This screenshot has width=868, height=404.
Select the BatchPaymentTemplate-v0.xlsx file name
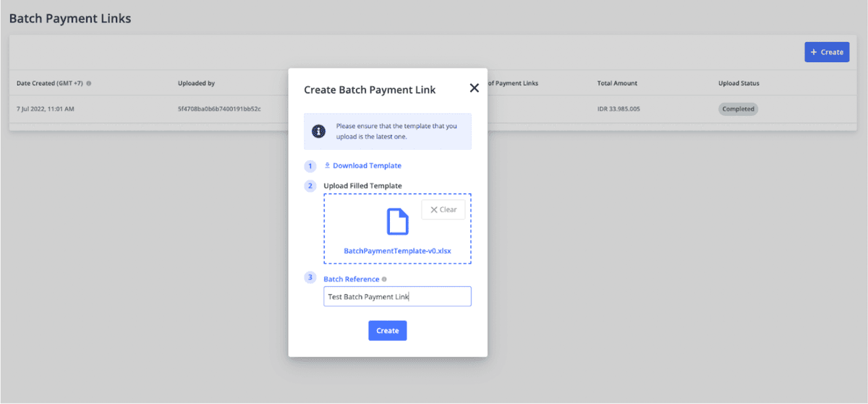pos(397,251)
